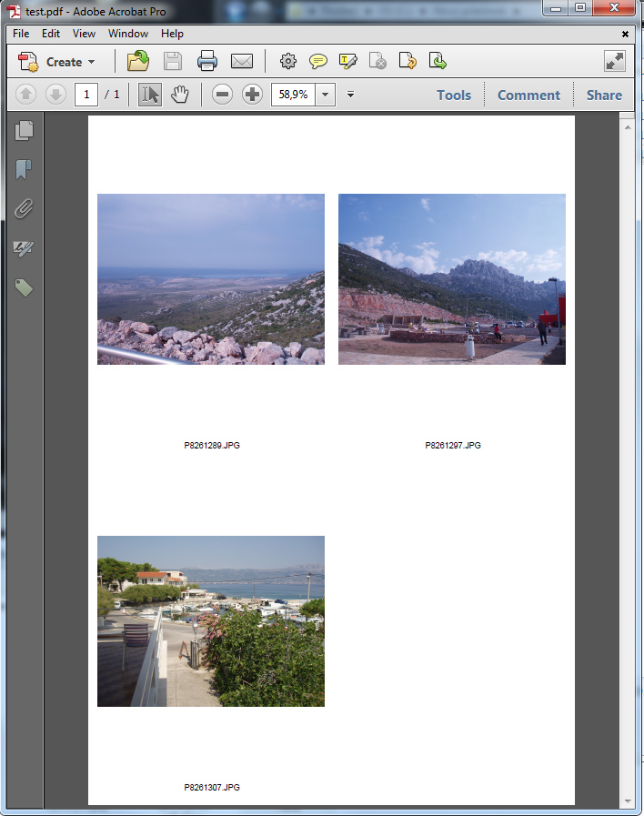Open the zoom percentage dropdown arrow
The width and height of the screenshot is (644, 816).
pyautogui.click(x=326, y=95)
